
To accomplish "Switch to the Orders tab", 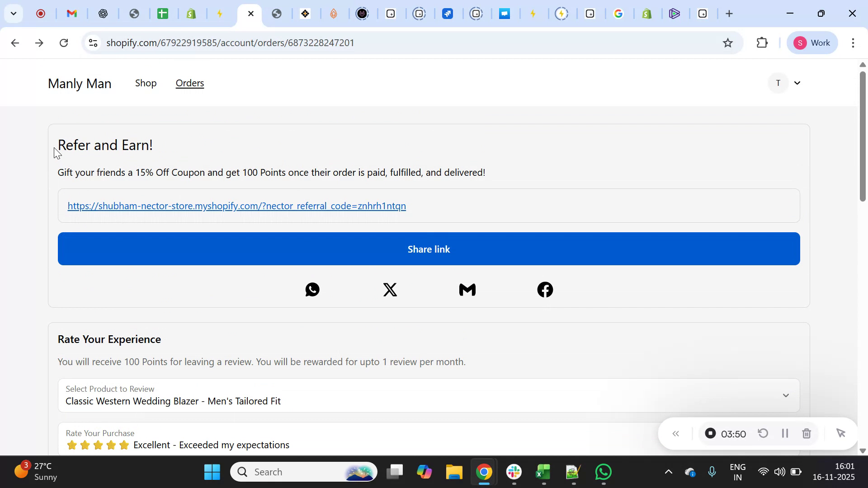I will pyautogui.click(x=189, y=83).
